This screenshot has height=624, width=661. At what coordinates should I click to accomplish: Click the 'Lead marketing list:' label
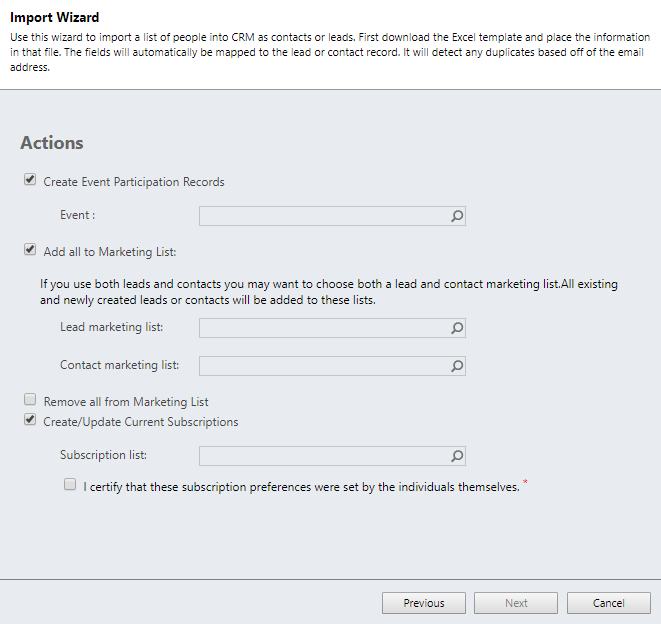pos(112,327)
